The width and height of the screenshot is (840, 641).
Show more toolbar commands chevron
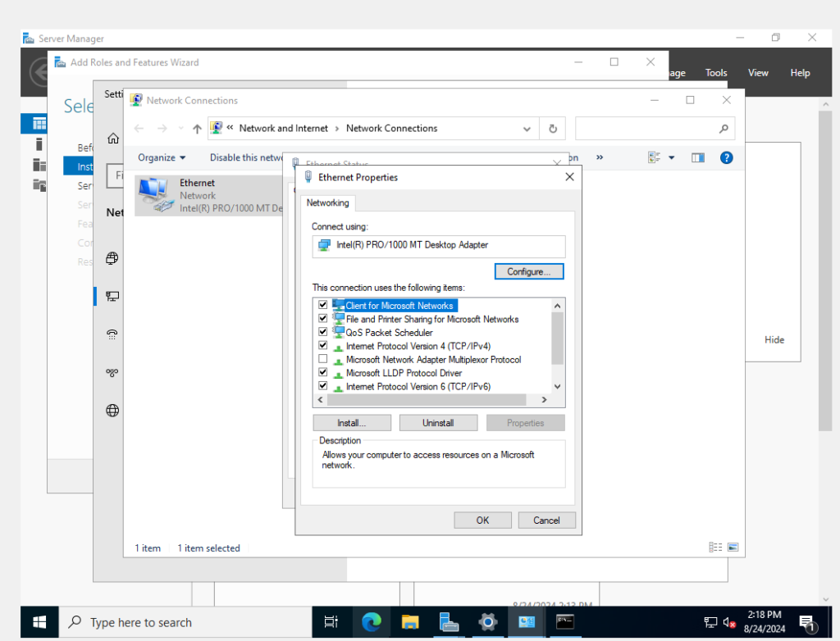pos(600,157)
